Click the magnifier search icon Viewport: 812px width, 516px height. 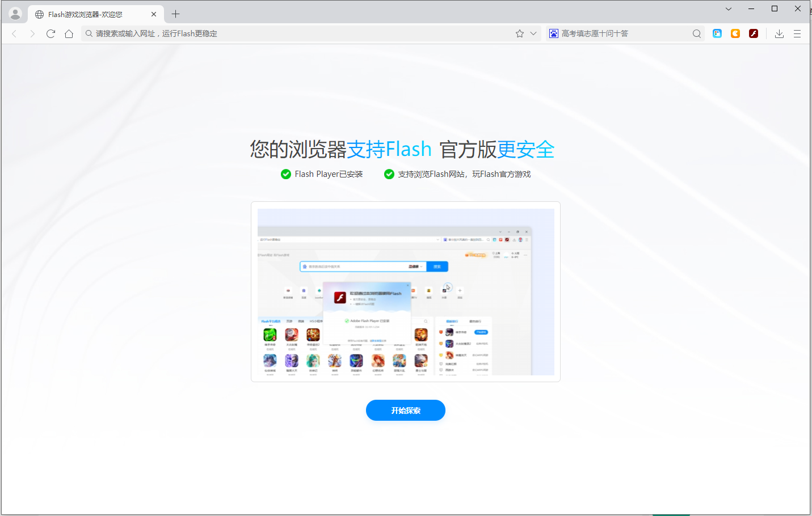coord(697,33)
